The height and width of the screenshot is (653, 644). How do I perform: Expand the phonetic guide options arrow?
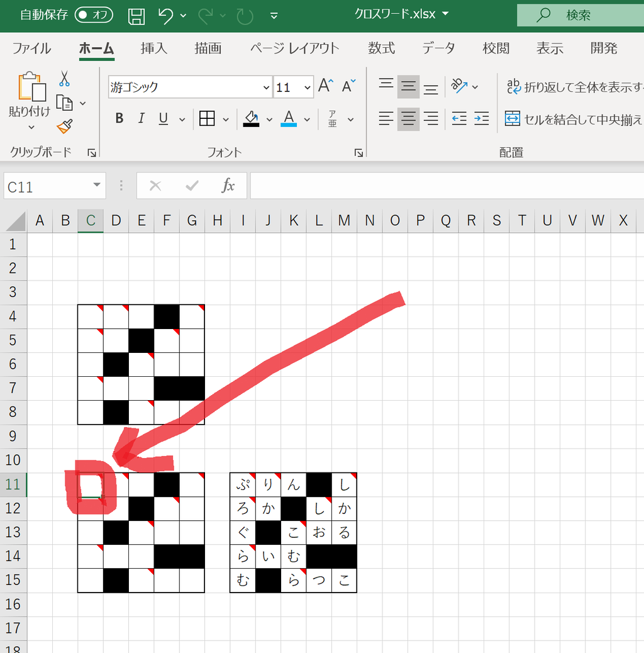pyautogui.click(x=351, y=120)
